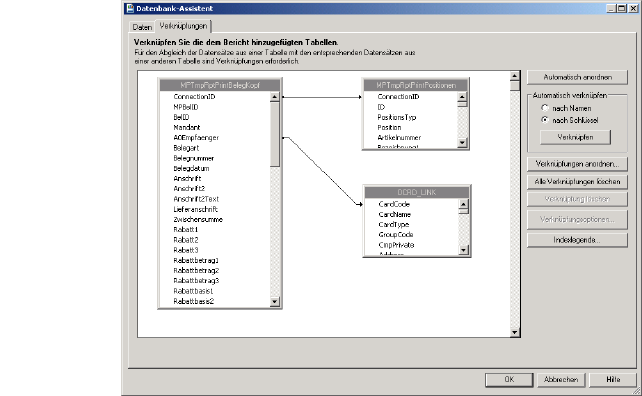
Task: Select the Rabatt3 field
Action: click(x=186, y=250)
